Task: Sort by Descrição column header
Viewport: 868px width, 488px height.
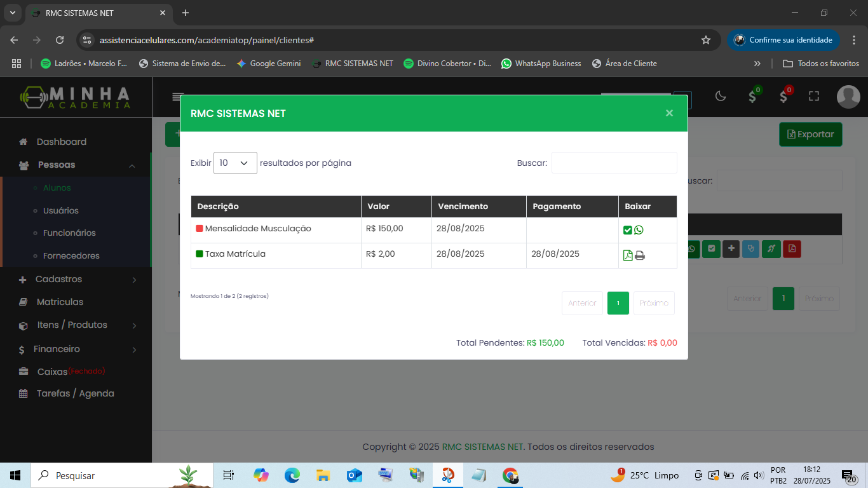Action: coord(276,207)
